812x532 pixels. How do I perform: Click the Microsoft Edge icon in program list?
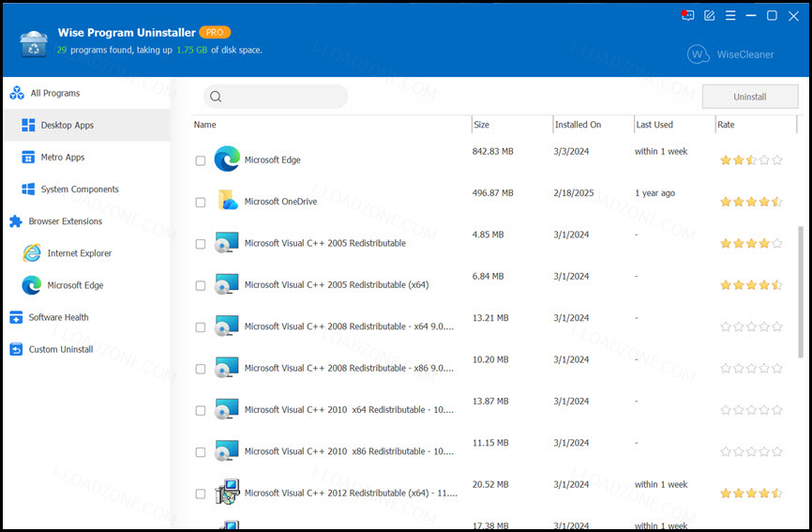(227, 159)
